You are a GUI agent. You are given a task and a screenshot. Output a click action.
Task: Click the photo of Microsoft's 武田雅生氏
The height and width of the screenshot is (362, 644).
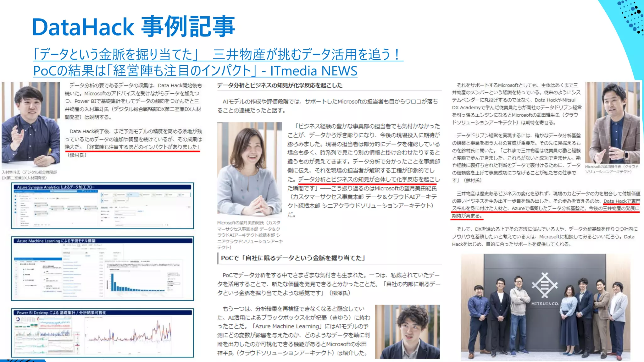click(612, 123)
